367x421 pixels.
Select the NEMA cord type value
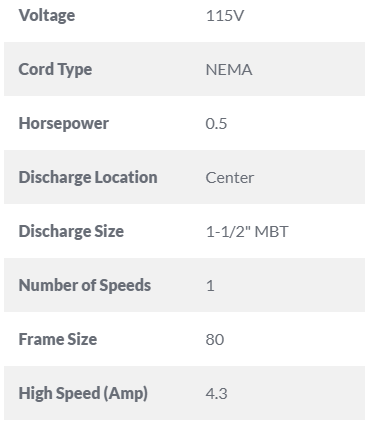[x=229, y=70]
